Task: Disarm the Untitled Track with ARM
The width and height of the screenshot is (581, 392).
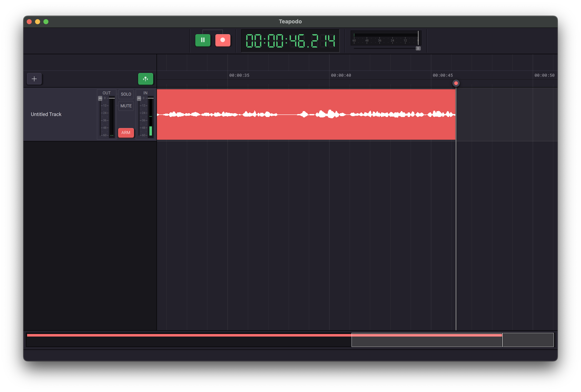Action: pyautogui.click(x=126, y=133)
